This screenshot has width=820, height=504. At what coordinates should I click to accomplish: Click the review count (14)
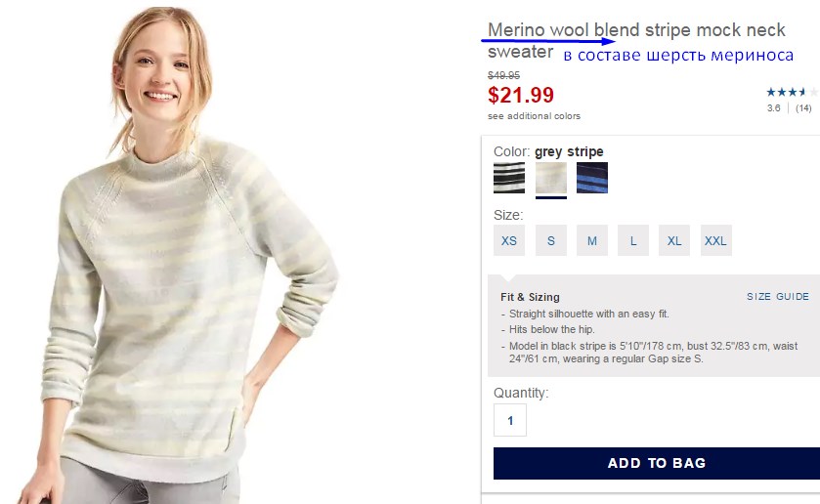coord(803,108)
